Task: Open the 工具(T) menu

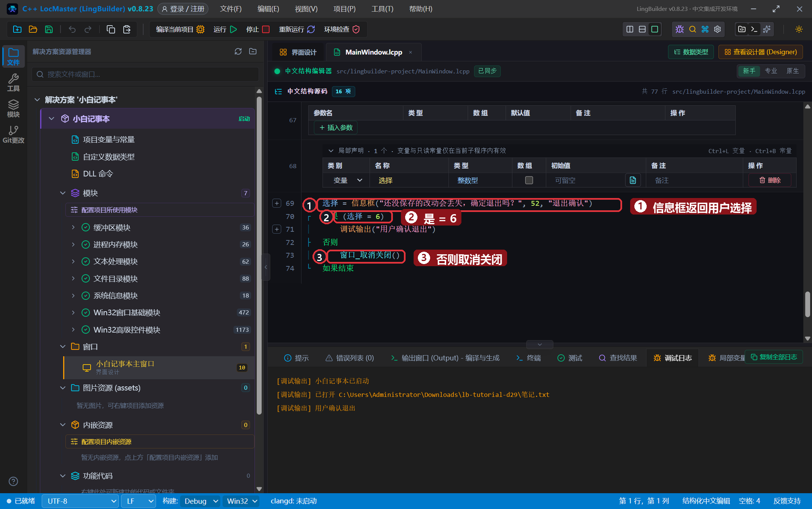Action: 382,9
